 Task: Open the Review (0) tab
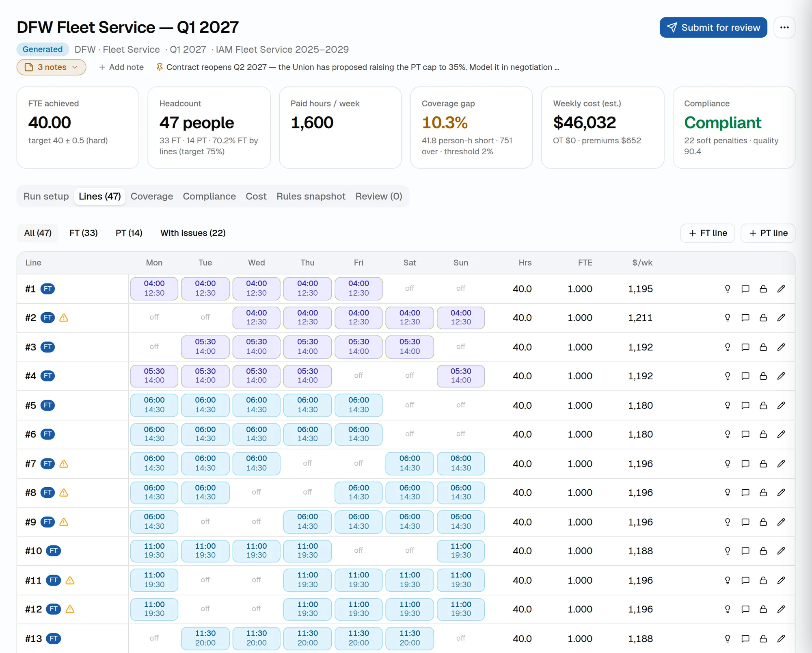(379, 196)
